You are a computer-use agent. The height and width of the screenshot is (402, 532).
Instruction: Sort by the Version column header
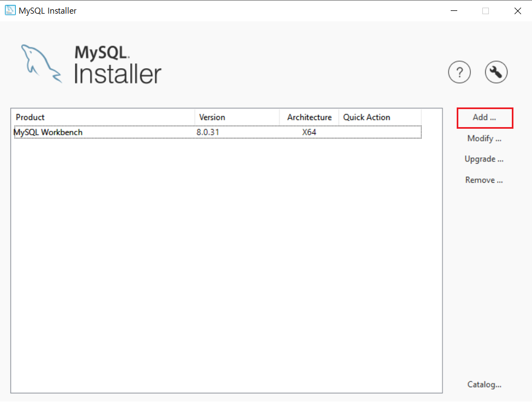[237, 117]
